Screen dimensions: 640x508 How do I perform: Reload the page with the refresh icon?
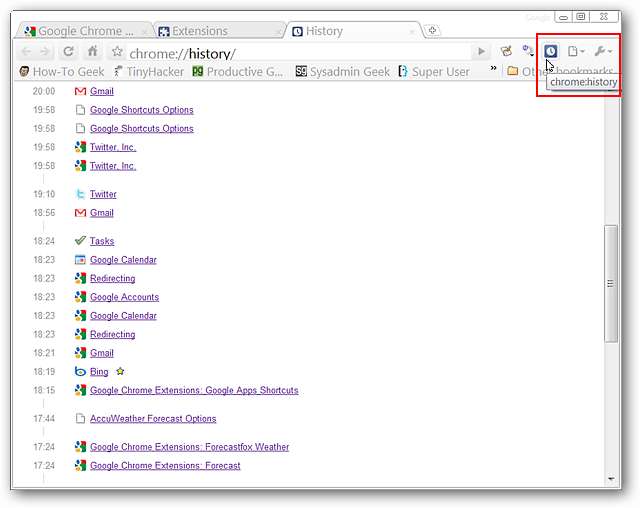coord(68,51)
